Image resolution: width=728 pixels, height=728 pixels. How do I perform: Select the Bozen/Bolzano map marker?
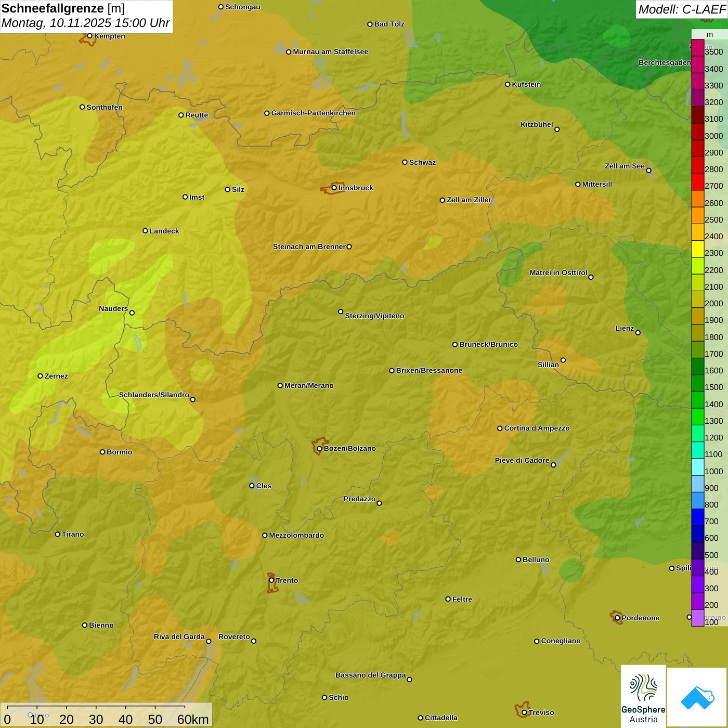319,448
